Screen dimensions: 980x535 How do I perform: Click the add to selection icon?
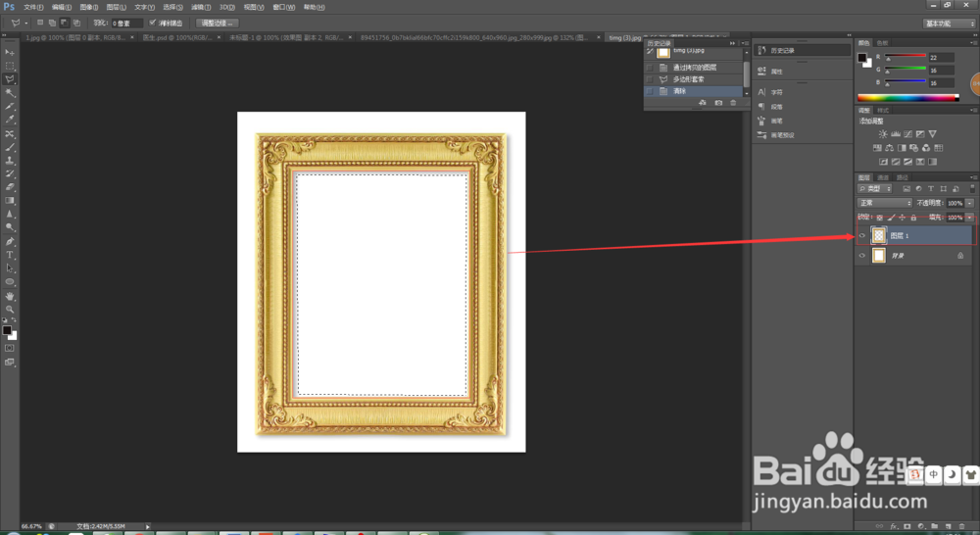pos(52,23)
